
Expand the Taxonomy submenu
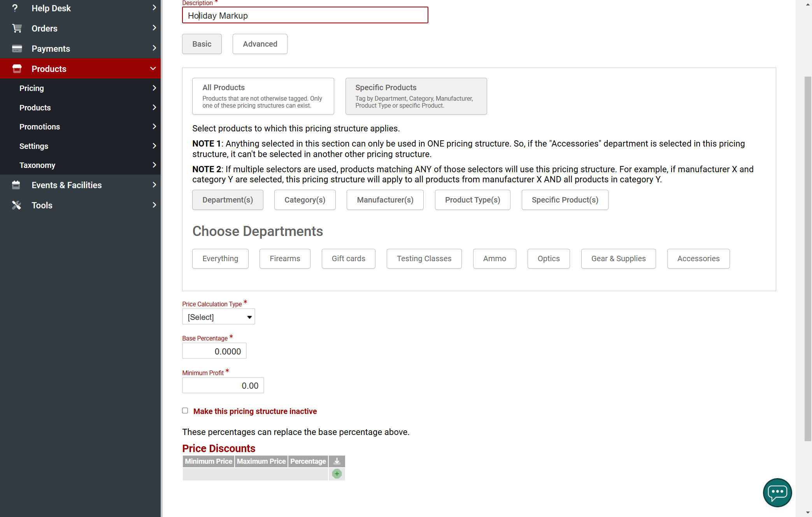(x=154, y=165)
